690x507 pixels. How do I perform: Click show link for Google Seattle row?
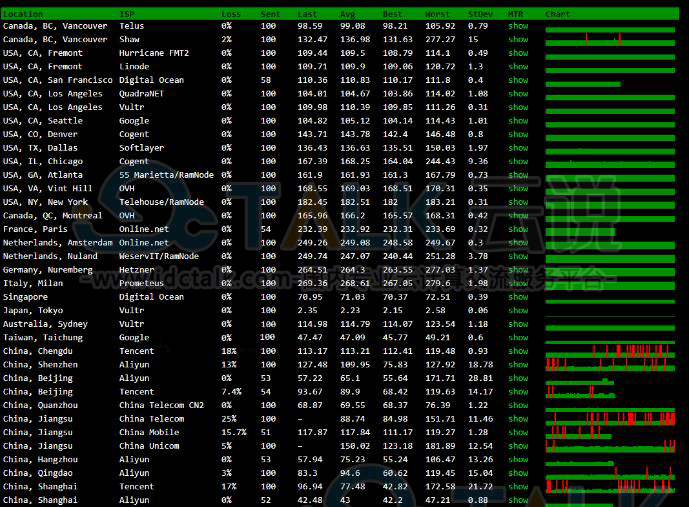pos(518,121)
